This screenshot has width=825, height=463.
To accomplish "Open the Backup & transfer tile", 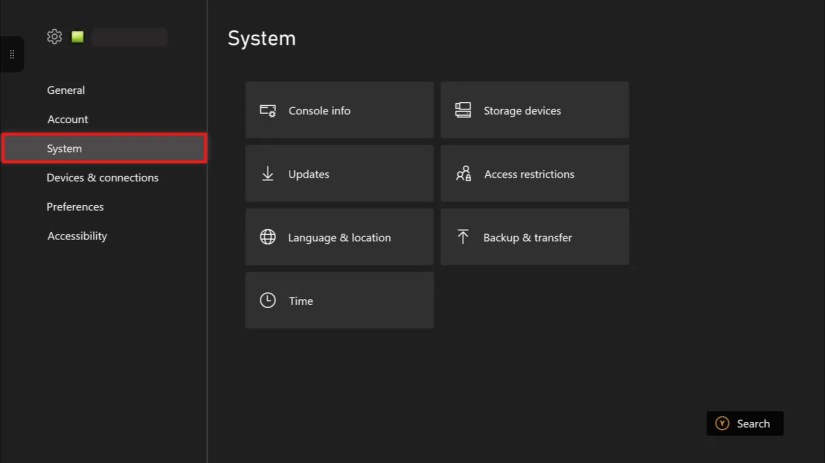I will pos(535,237).
